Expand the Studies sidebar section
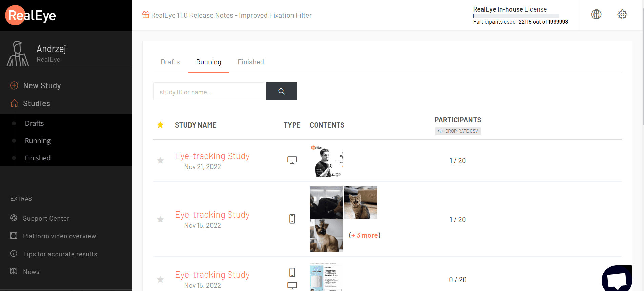This screenshot has width=644, height=291. click(37, 103)
